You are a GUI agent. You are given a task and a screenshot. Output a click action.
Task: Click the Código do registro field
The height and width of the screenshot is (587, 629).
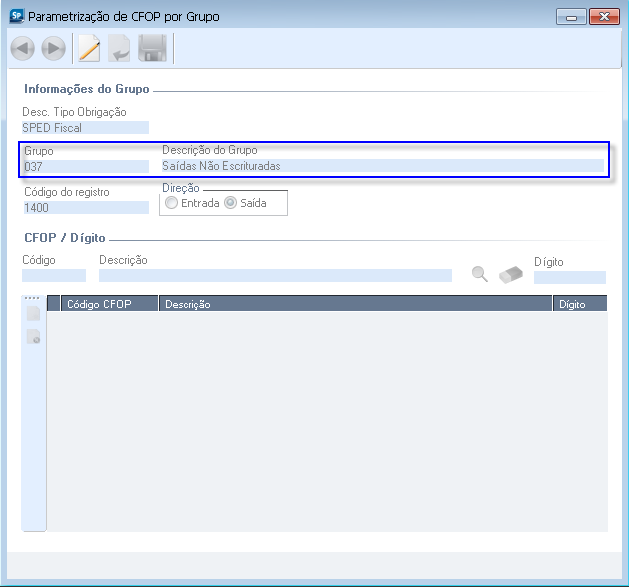click(86, 207)
